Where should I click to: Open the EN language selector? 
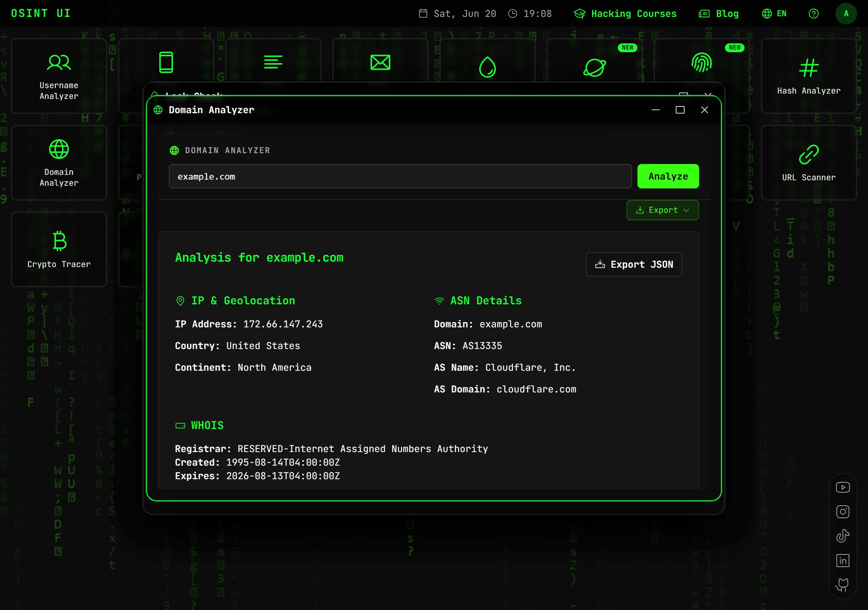(774, 14)
